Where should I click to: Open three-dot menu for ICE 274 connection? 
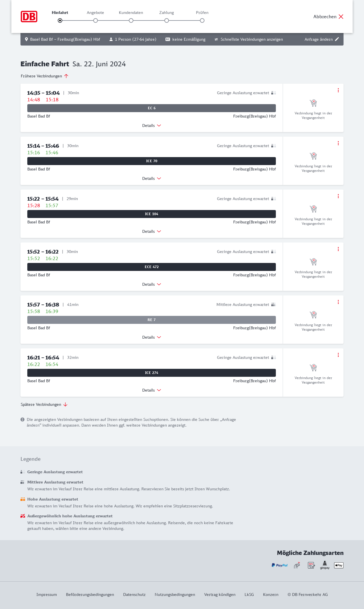(x=338, y=355)
